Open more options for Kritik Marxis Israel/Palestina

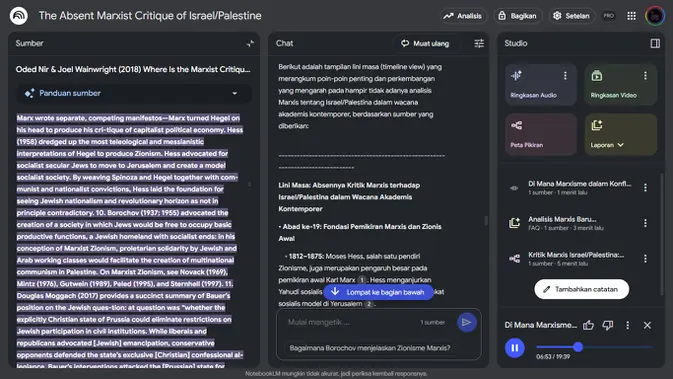(645, 259)
